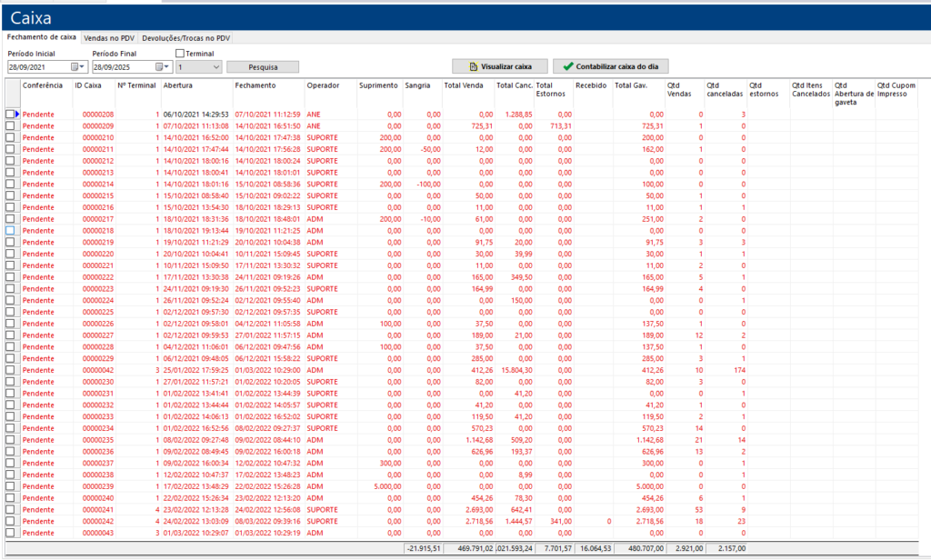
Task: Click the Visualizar caixa button
Action: point(500,66)
